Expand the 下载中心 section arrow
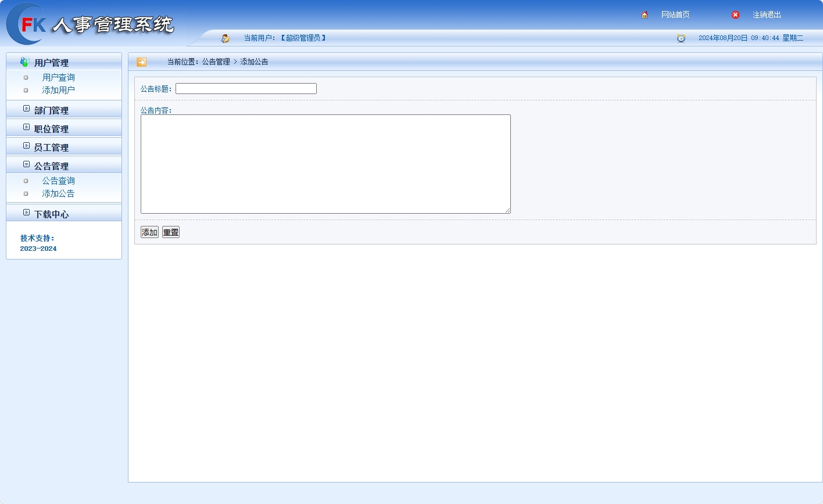This screenshot has width=823, height=504. 26,213
